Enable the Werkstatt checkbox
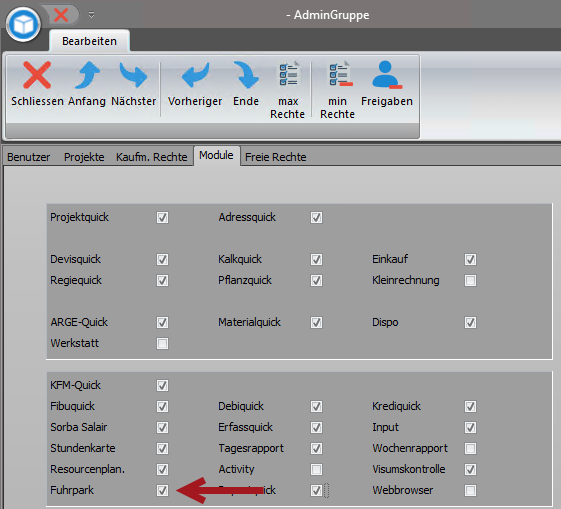The width and height of the screenshot is (561, 509). click(x=162, y=343)
